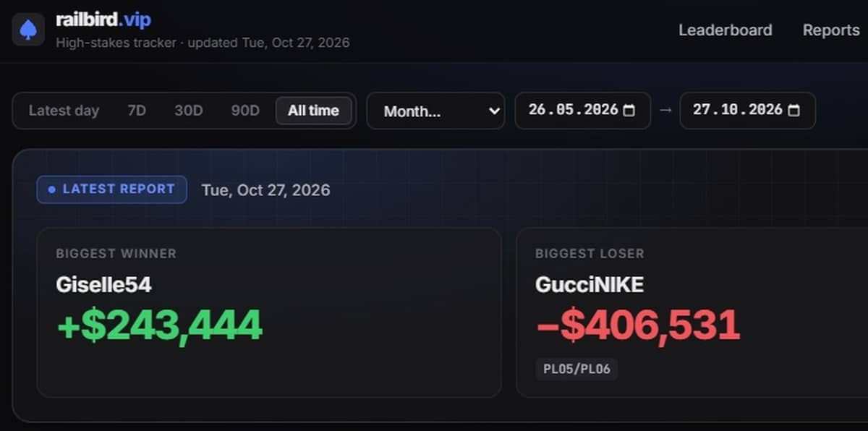
Task: Open the Leaderboard page
Action: (725, 30)
